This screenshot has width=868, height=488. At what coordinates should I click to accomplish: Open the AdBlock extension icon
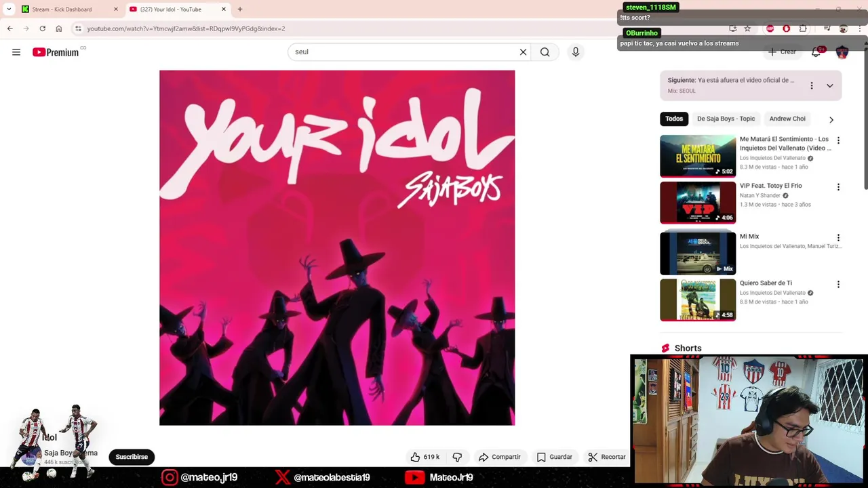coord(770,28)
